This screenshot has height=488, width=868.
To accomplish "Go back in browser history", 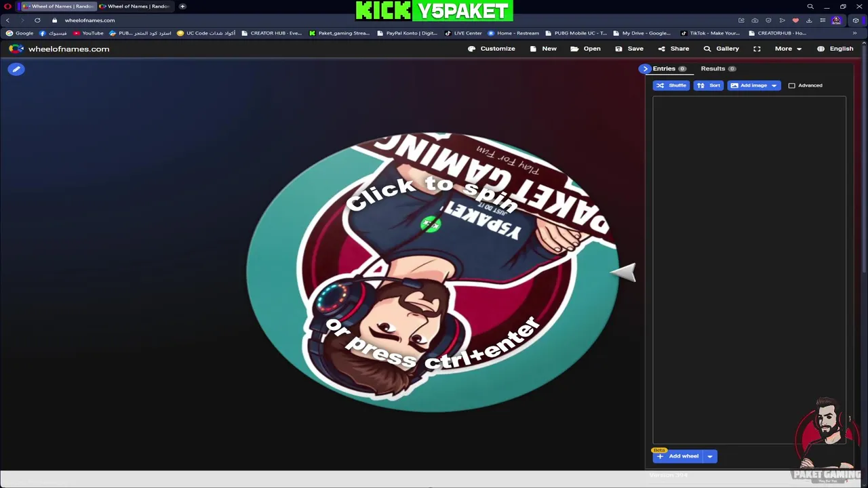I will click(7, 20).
